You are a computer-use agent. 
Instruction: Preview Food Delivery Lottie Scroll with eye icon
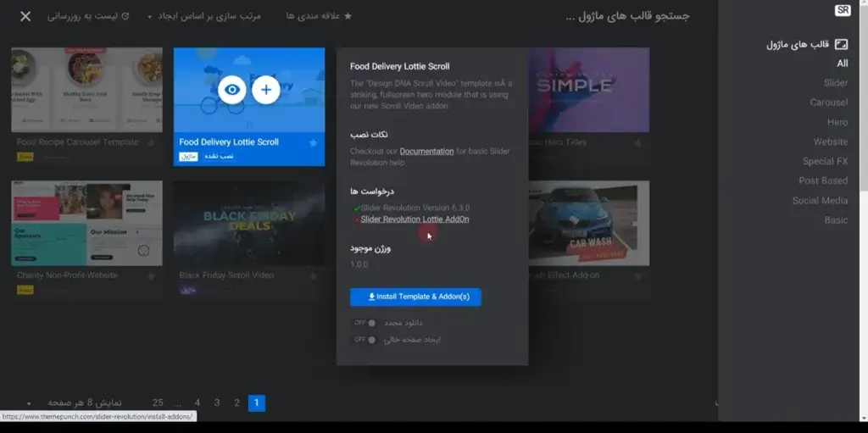(232, 90)
